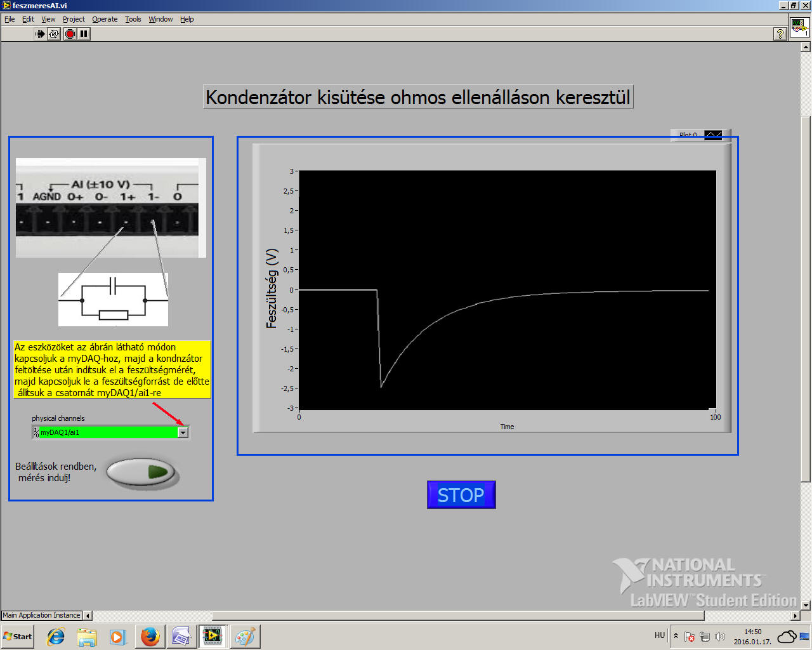Screen dimensions: 812x650
Task: Open the Tools menu
Action: coord(133,19)
